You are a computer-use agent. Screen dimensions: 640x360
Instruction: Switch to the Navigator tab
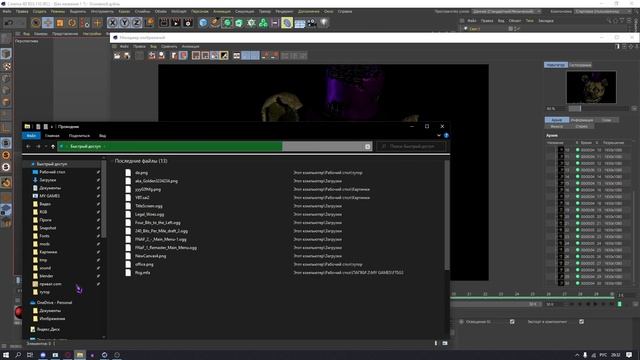(556, 65)
